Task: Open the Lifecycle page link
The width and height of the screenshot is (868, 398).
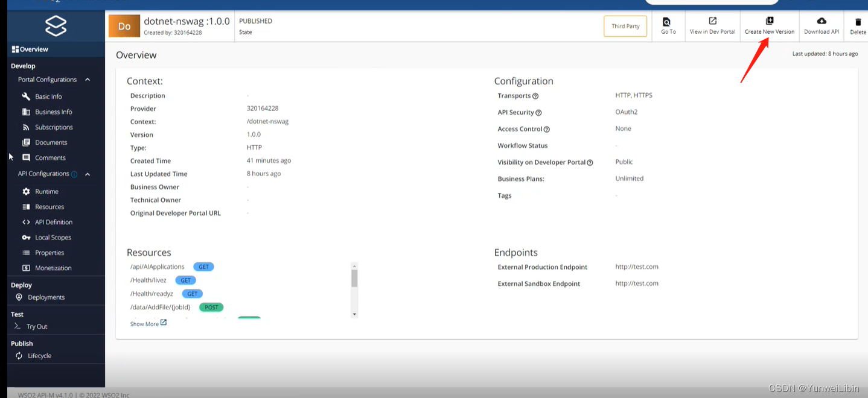Action: 39,356
